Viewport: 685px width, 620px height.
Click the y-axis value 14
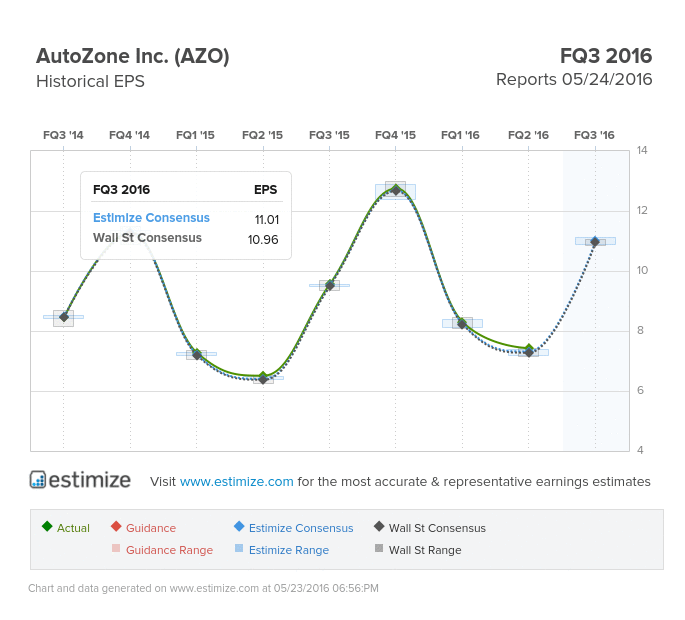tap(642, 150)
